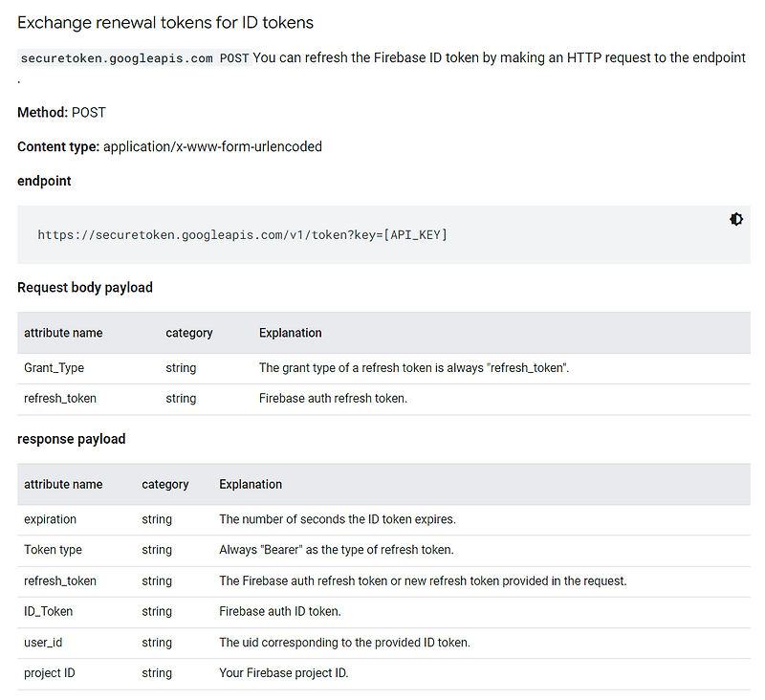
Task: Click the 'category' header in request table
Action: click(x=189, y=333)
